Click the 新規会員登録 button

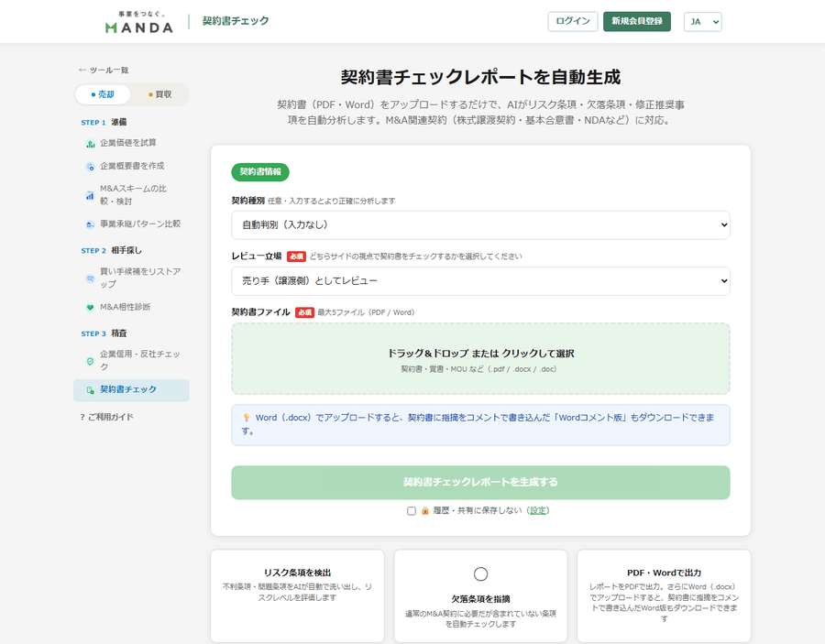pos(637,22)
